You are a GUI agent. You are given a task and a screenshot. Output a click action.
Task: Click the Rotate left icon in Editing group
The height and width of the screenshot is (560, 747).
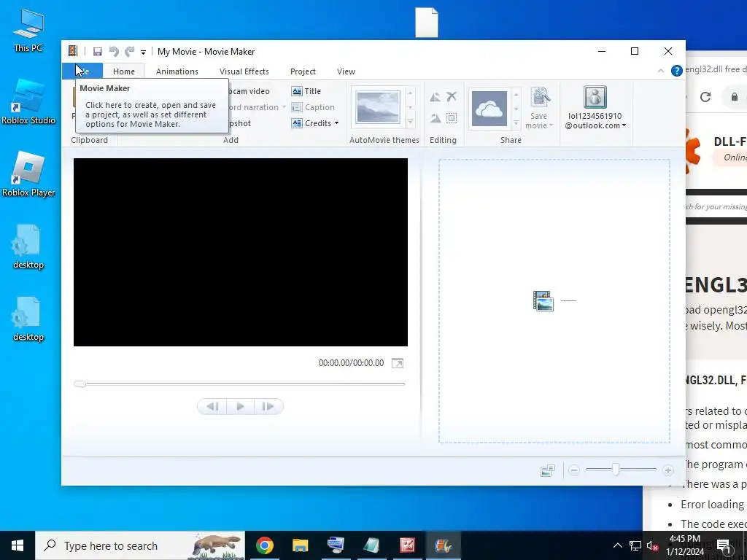pyautogui.click(x=435, y=97)
